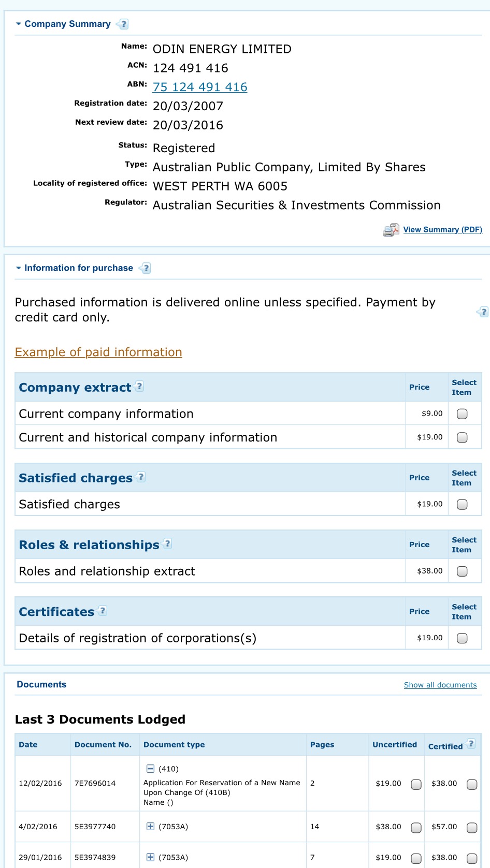Expand the (7053A) row dated 4/02/2016
The width and height of the screenshot is (490, 868).
[150, 827]
